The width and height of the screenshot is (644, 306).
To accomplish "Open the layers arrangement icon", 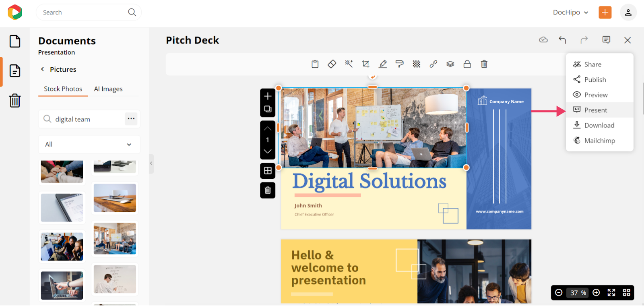I will 450,64.
